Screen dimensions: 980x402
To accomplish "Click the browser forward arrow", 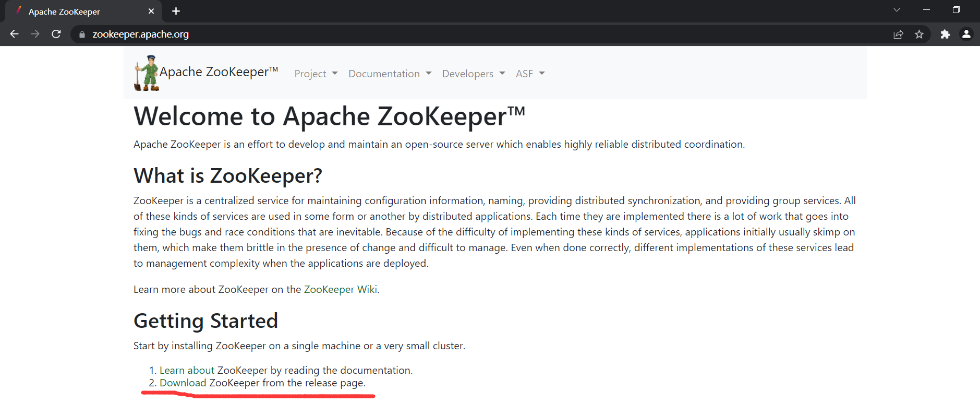I will click(35, 34).
